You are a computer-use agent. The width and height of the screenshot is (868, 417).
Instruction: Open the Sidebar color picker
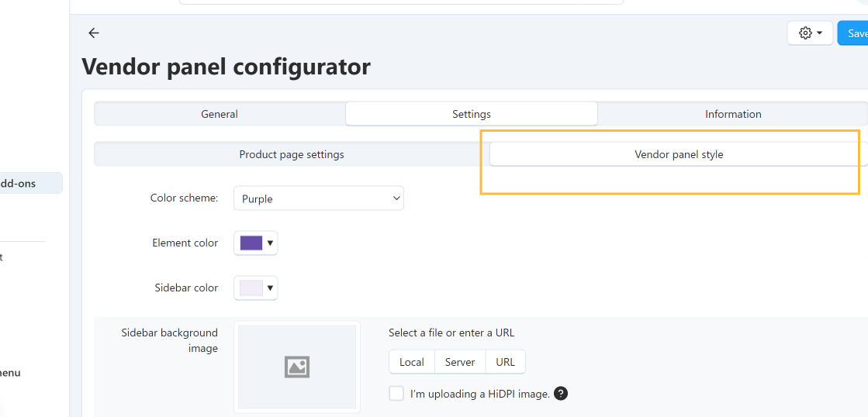tap(256, 288)
